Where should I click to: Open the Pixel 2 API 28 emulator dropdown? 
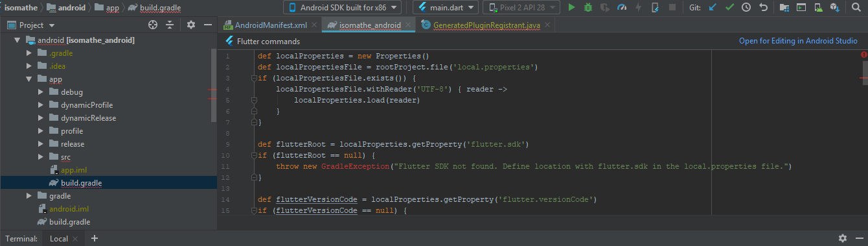click(521, 8)
